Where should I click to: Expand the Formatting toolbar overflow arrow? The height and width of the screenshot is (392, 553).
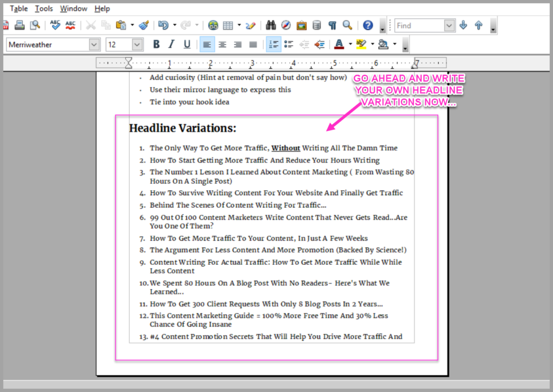[405, 45]
